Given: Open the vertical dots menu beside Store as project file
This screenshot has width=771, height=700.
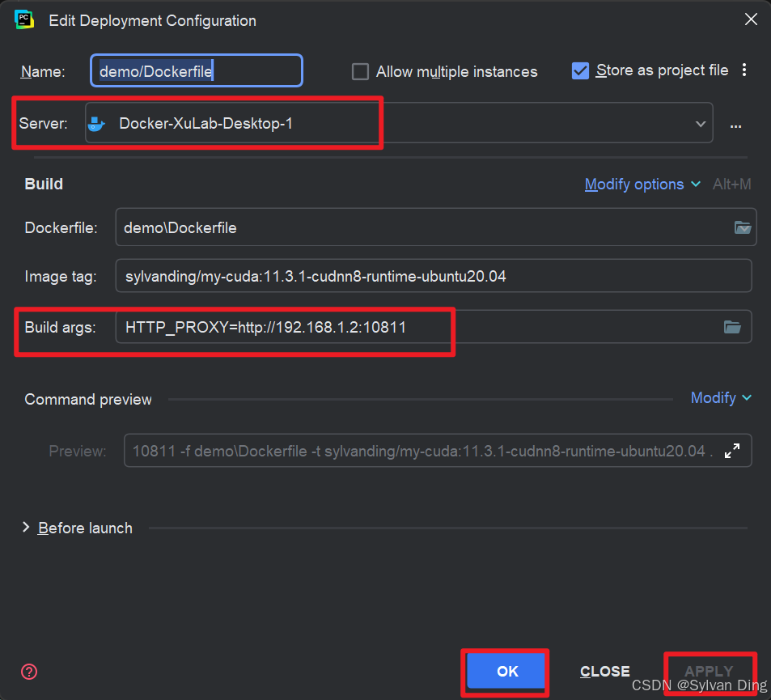Looking at the screenshot, I should pyautogui.click(x=744, y=70).
